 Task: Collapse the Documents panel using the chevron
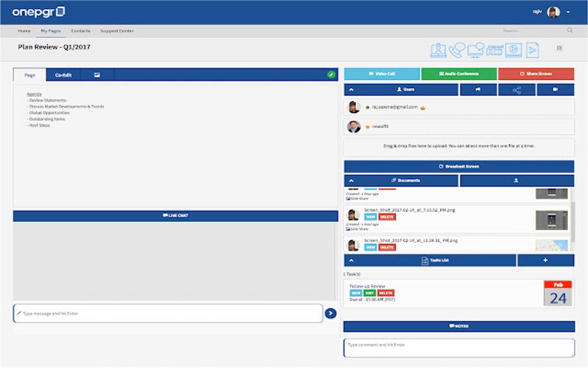coord(352,180)
